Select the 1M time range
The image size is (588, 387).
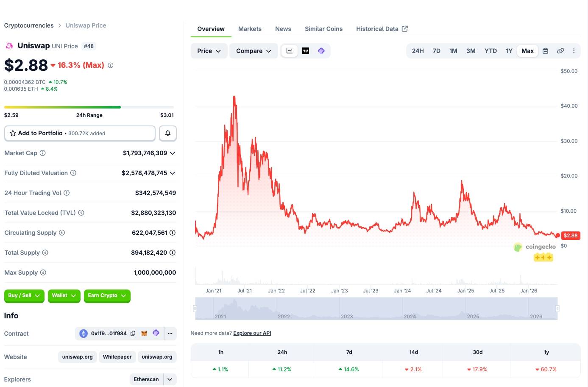[454, 51]
